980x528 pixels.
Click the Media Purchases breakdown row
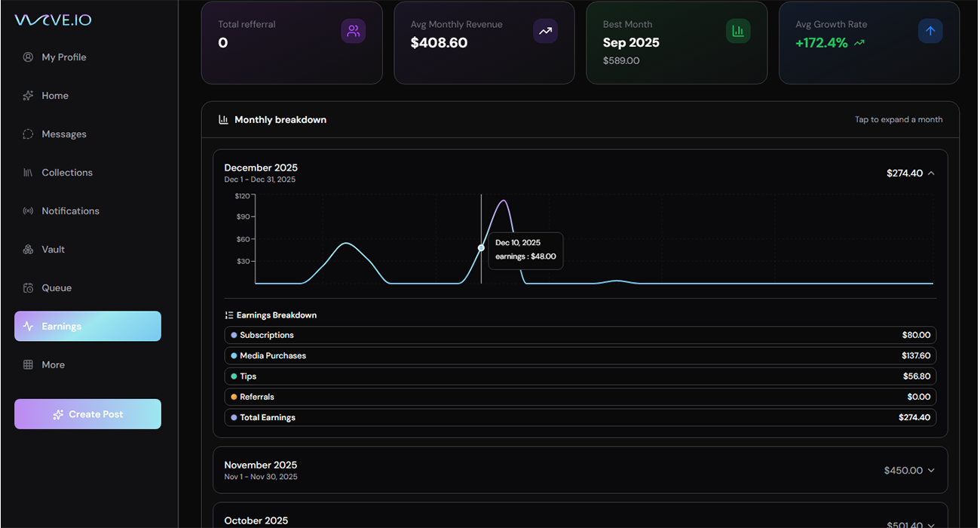580,356
